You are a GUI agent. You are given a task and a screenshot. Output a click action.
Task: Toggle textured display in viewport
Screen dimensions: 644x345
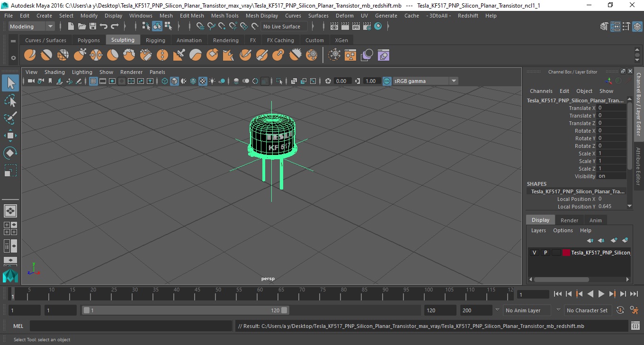(x=203, y=81)
